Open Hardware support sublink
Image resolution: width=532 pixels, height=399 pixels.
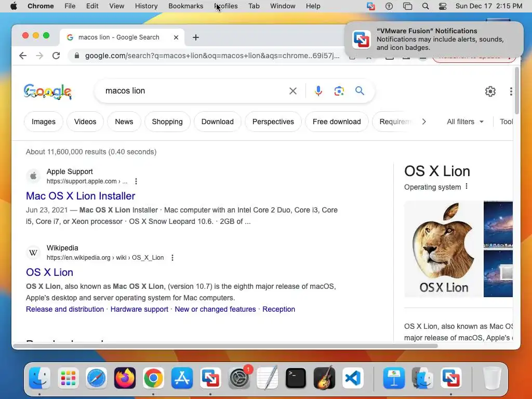[x=139, y=310]
